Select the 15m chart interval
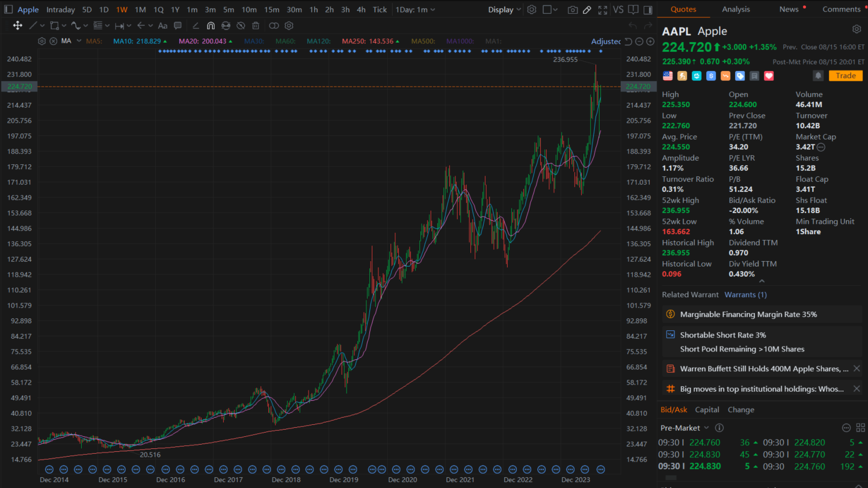The image size is (868, 488). click(x=272, y=10)
